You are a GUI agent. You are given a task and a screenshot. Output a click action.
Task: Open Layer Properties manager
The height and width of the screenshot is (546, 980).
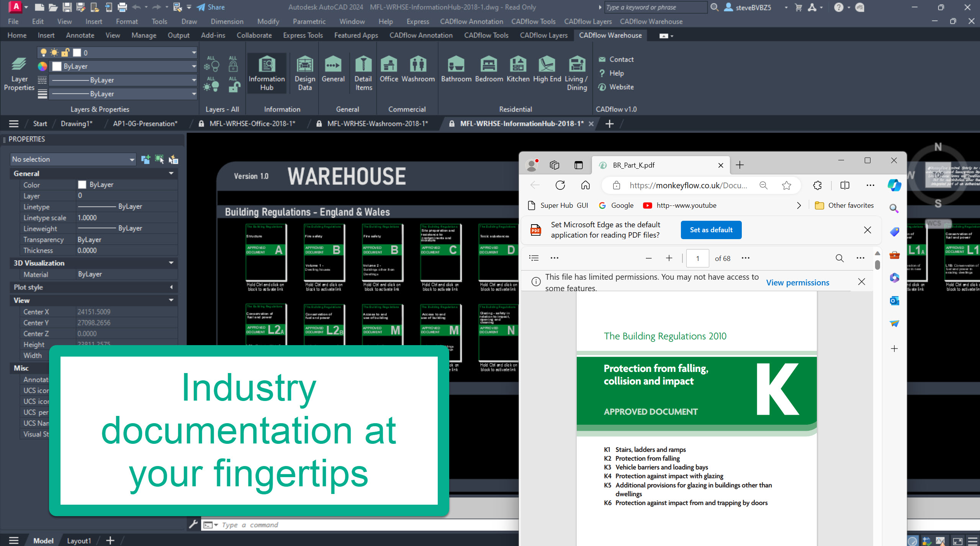pyautogui.click(x=19, y=72)
